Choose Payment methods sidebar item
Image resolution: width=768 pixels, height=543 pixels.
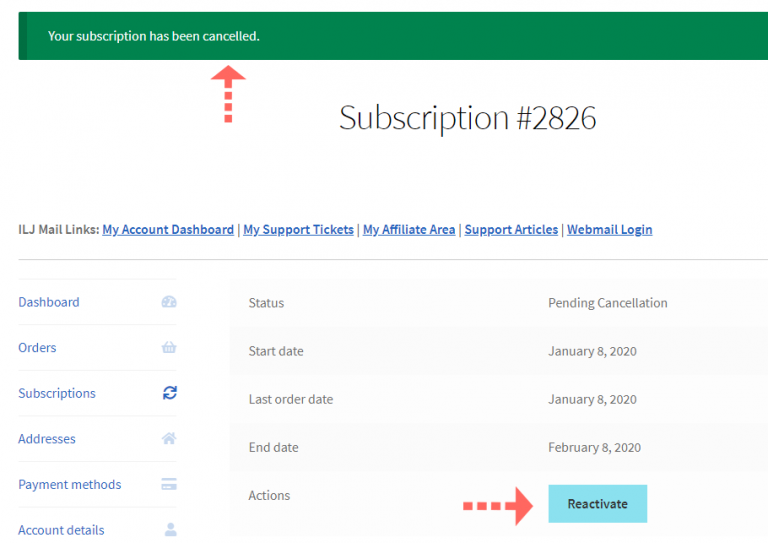[70, 485]
